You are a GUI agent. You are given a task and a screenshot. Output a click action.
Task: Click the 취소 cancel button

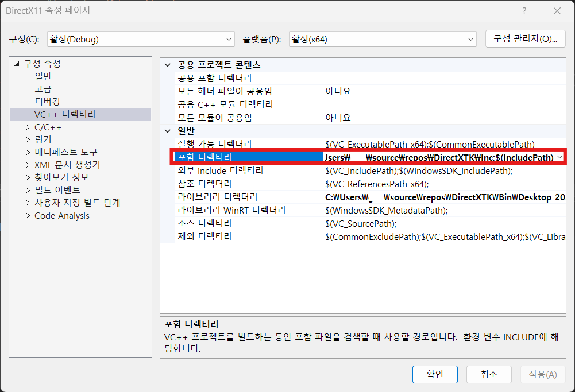[489, 374]
